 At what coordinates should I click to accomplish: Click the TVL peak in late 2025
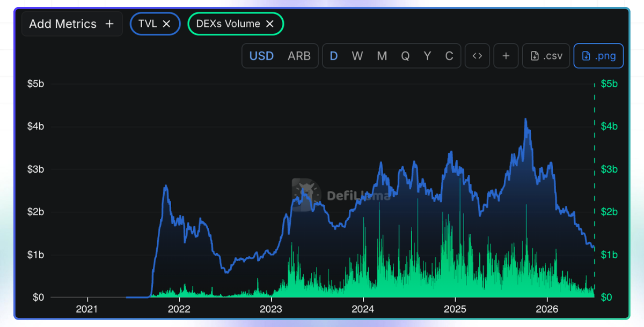coord(525,120)
